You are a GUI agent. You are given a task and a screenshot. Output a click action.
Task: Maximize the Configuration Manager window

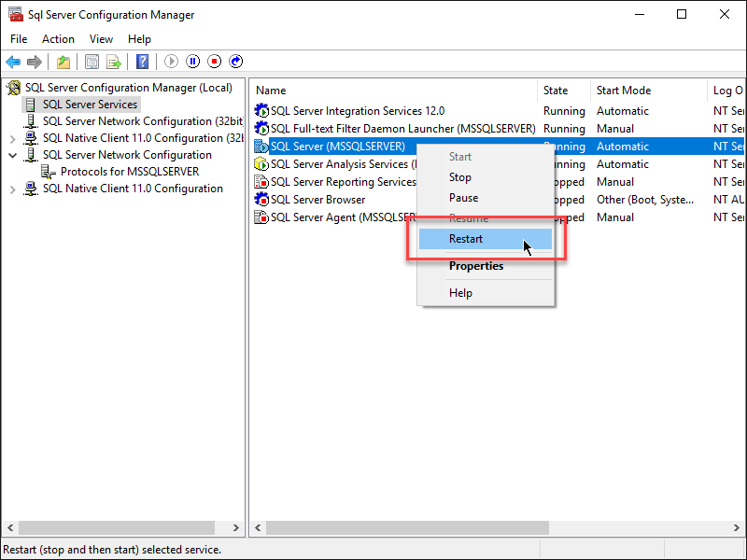click(682, 14)
